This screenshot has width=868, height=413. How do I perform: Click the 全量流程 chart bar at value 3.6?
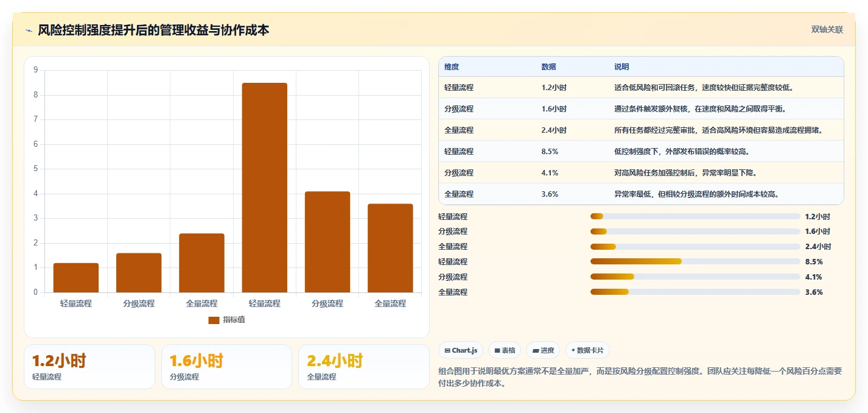pyautogui.click(x=390, y=248)
